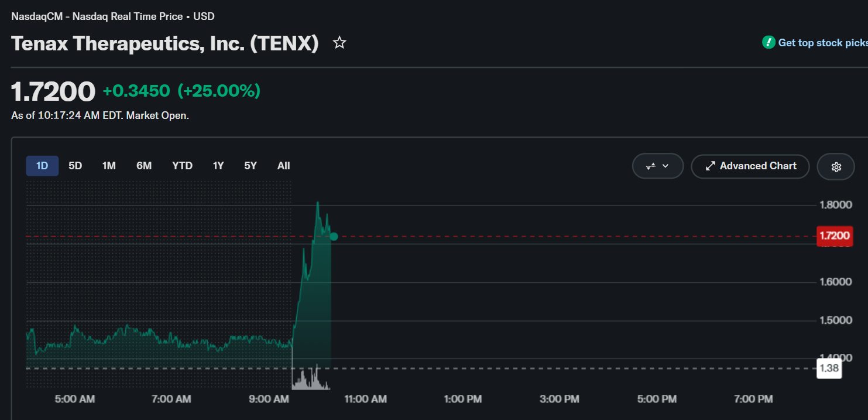Select the YTD range tab
The width and height of the screenshot is (868, 420).
(x=183, y=166)
